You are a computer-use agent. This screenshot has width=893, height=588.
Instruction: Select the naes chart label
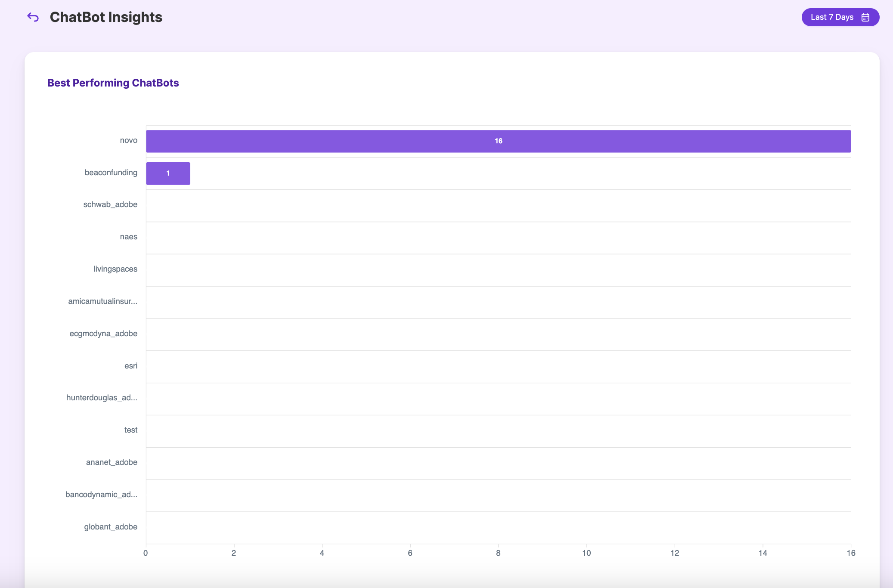pos(128,237)
